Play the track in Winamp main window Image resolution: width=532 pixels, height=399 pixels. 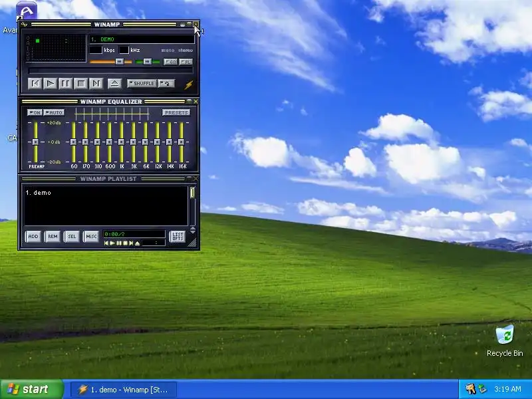tap(50, 84)
